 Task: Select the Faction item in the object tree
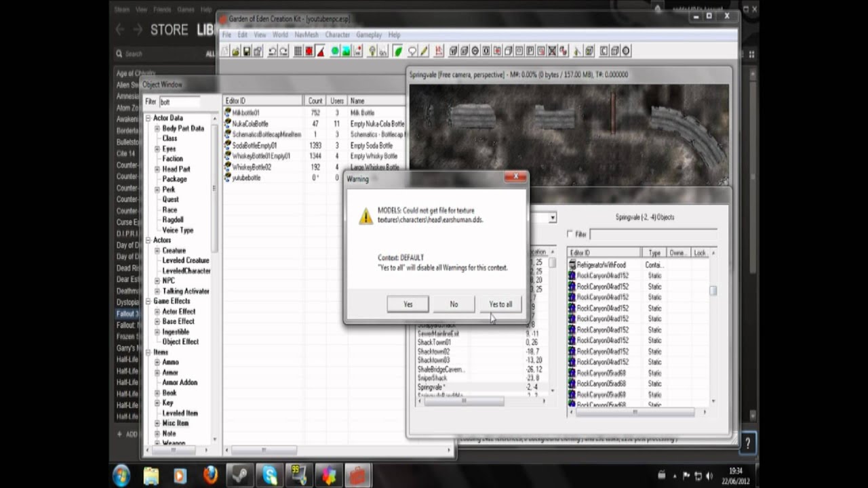(x=172, y=159)
